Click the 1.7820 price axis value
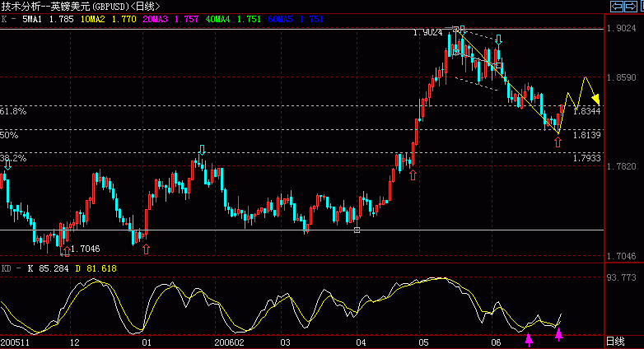 (622, 166)
